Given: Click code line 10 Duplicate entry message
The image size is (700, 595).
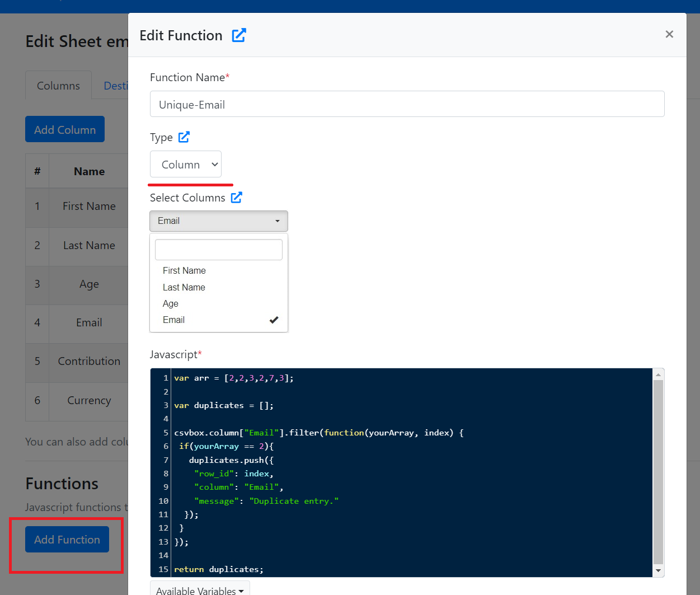Looking at the screenshot, I should (x=266, y=501).
